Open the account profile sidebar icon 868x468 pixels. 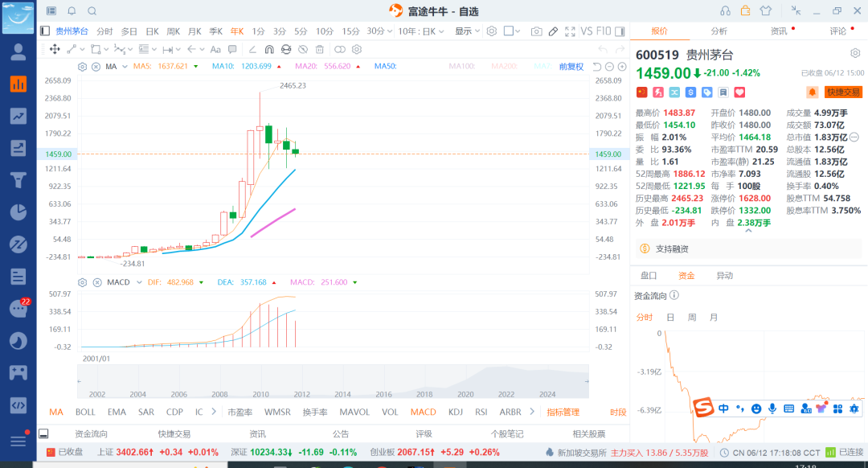click(18, 51)
